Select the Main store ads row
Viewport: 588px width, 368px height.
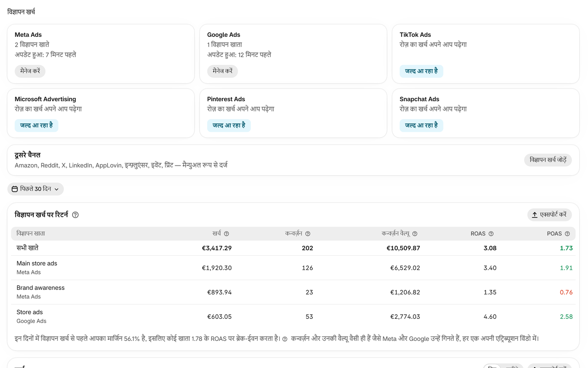pos(293,268)
